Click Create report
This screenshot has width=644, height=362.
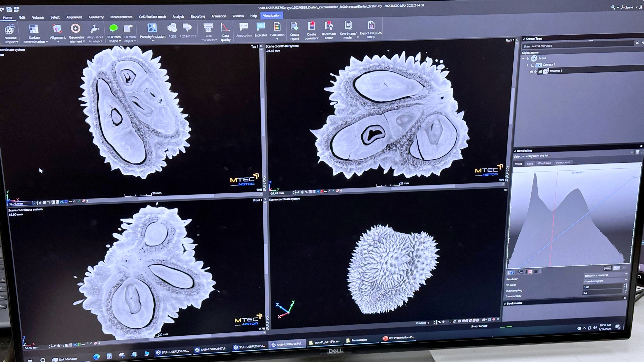(295, 31)
